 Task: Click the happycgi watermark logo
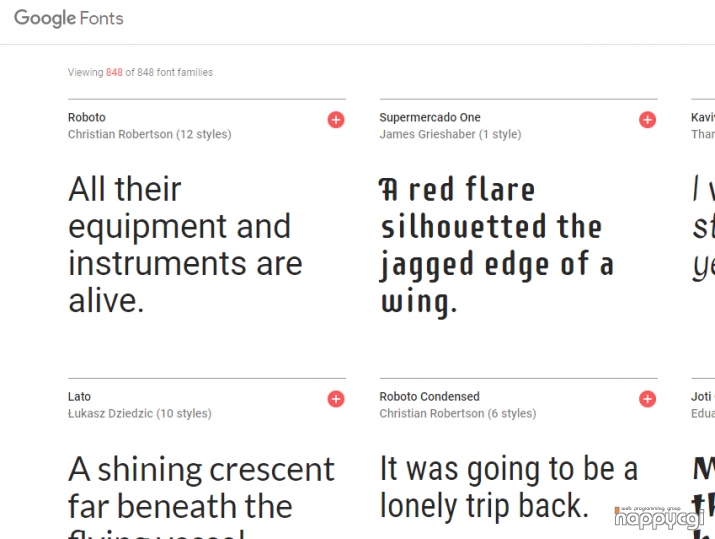pyautogui.click(x=659, y=518)
